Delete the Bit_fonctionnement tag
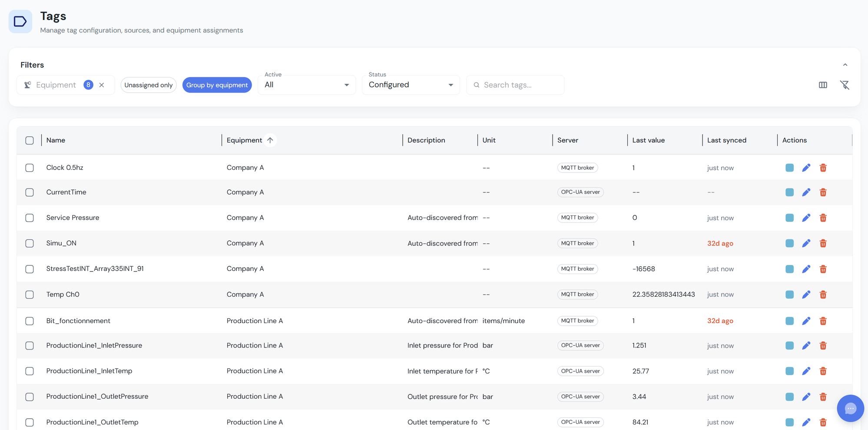 coord(823,321)
